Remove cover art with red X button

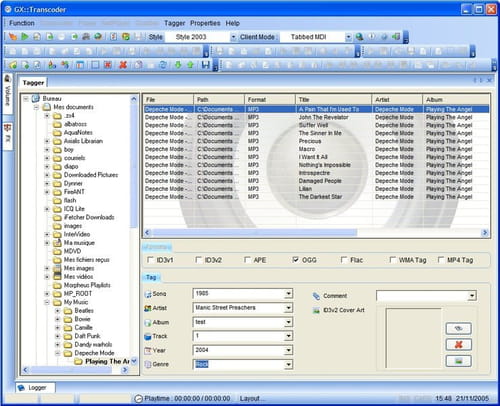point(459,345)
